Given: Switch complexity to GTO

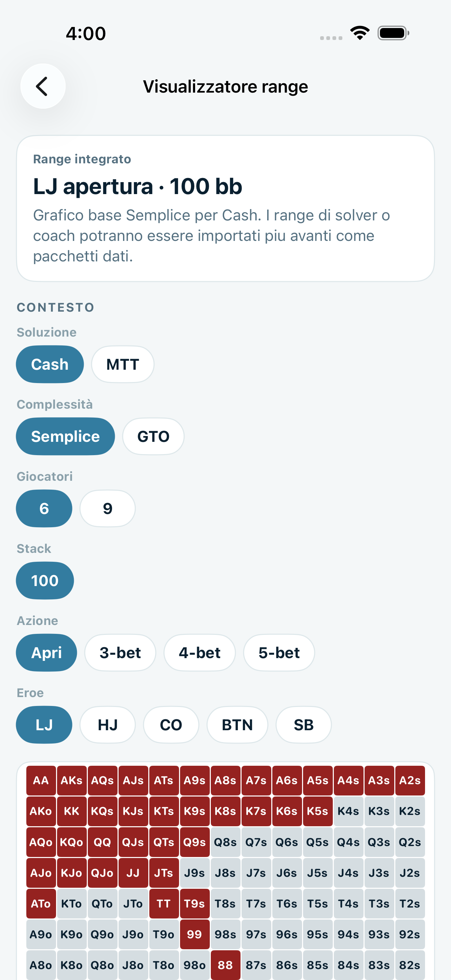Looking at the screenshot, I should coord(153,436).
